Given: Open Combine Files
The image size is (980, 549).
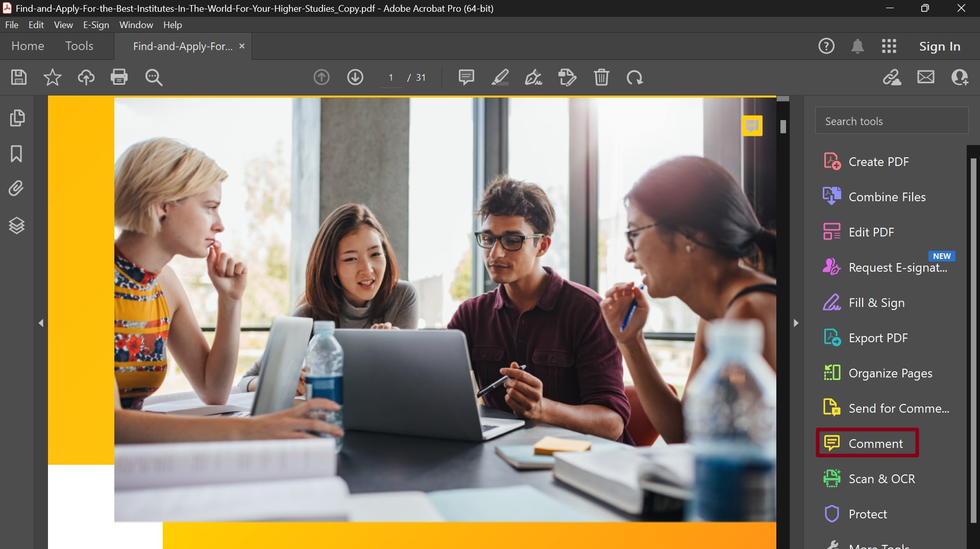Looking at the screenshot, I should click(887, 197).
